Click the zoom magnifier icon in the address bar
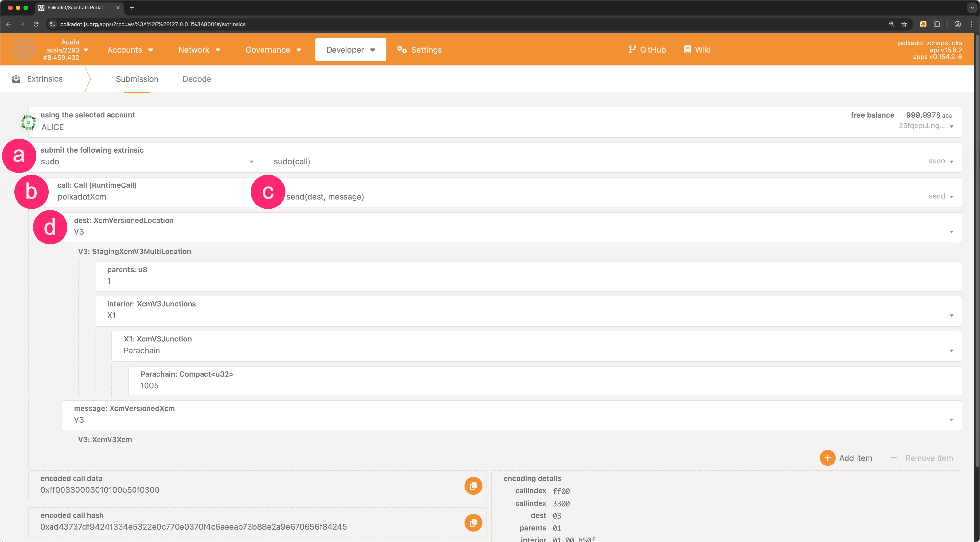 pyautogui.click(x=891, y=24)
